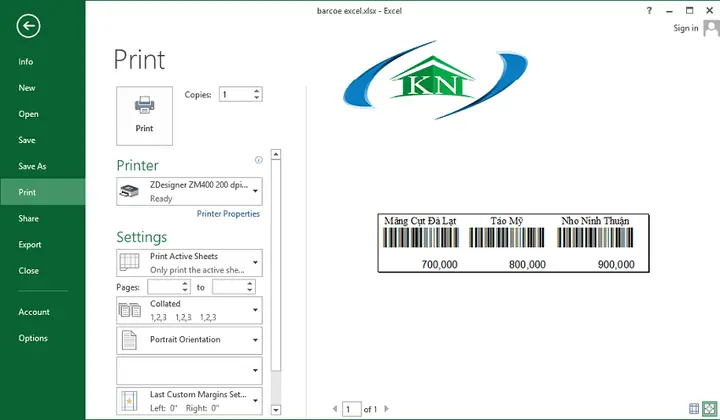The width and height of the screenshot is (720, 420).
Task: Click the back arrow to exit Backstage
Action: (28, 26)
